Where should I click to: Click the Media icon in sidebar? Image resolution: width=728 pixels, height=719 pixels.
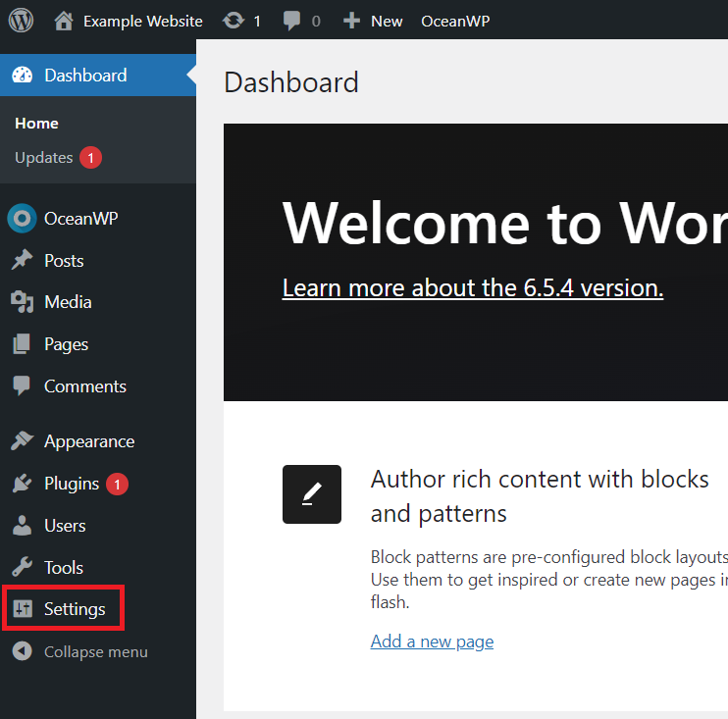click(x=22, y=302)
